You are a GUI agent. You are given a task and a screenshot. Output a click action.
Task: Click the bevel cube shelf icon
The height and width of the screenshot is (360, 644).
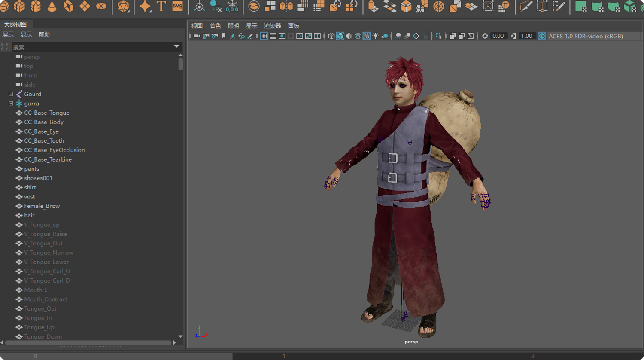406,6
